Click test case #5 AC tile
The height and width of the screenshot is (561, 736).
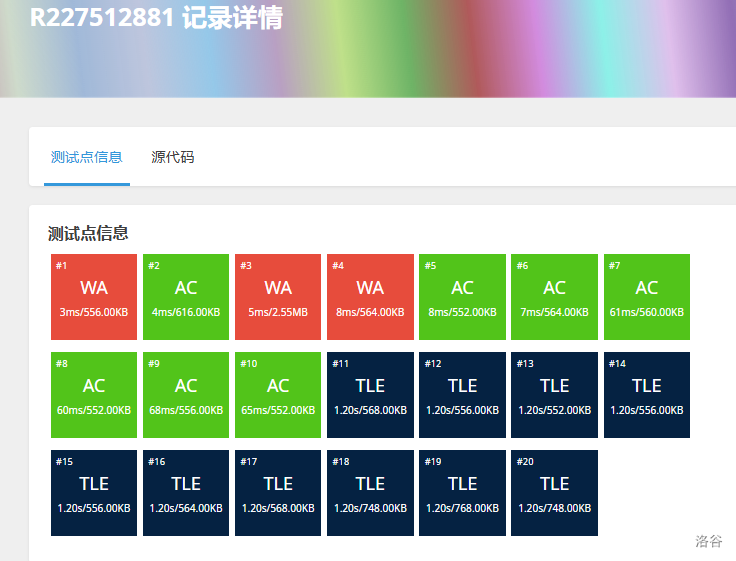[x=462, y=297]
